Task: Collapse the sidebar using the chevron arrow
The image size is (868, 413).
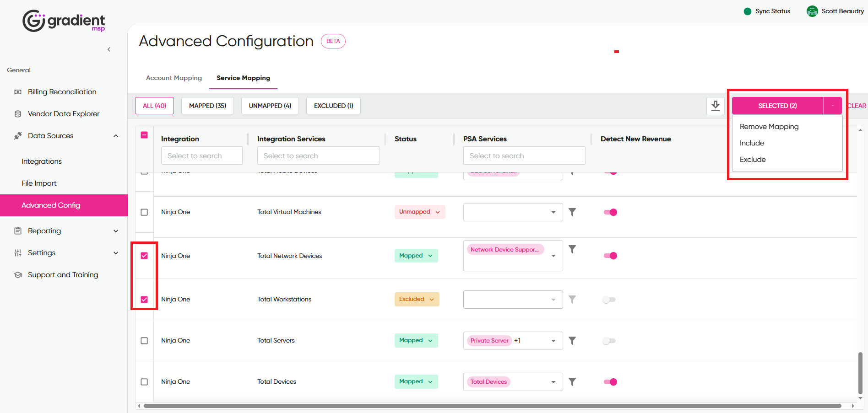Action: tap(109, 49)
